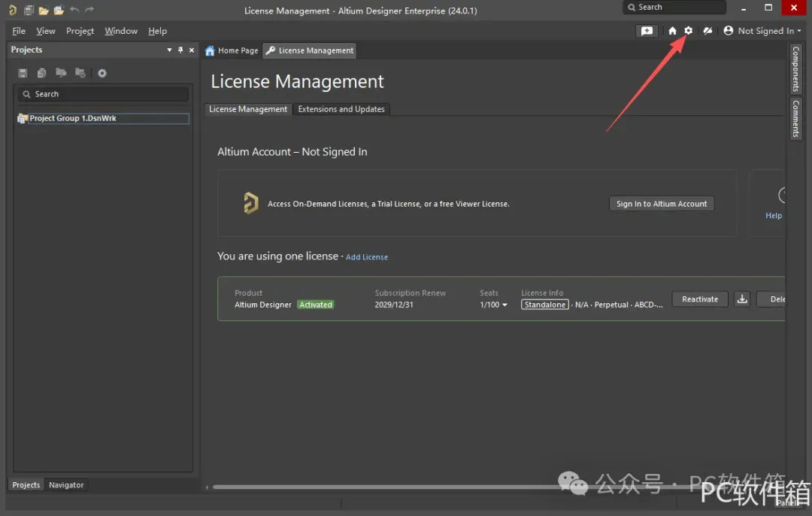Click Save All icon in title bar
812x516 pixels.
tap(29, 10)
